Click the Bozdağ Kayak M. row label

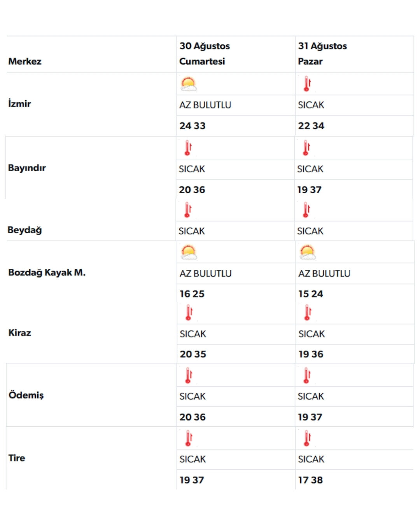47,273
